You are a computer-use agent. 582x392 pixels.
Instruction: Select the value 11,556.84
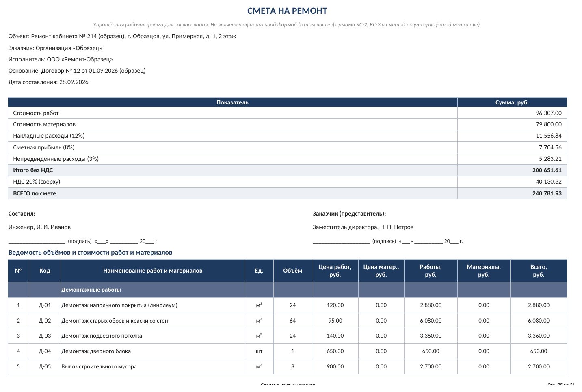549,136
